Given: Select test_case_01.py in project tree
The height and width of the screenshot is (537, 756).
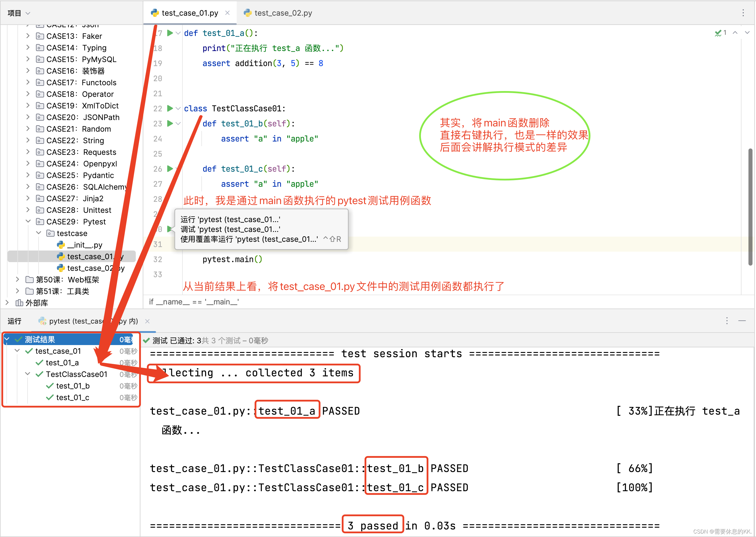Looking at the screenshot, I should click(x=71, y=256).
